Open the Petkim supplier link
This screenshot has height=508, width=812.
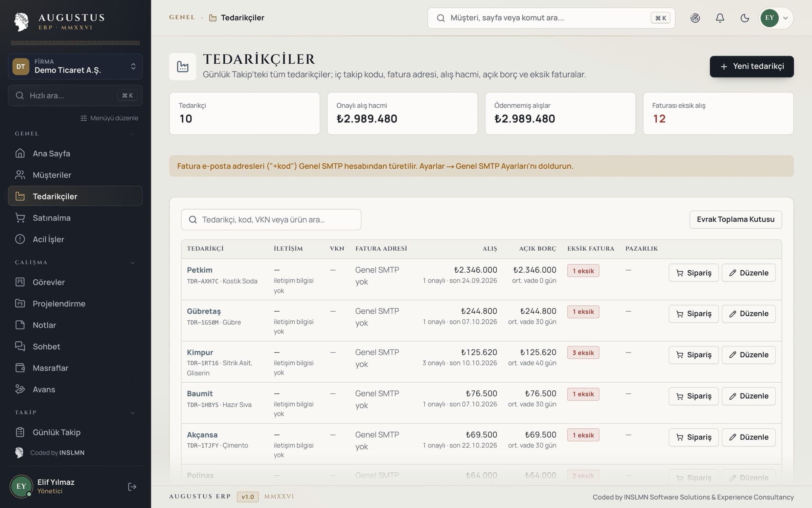point(200,270)
